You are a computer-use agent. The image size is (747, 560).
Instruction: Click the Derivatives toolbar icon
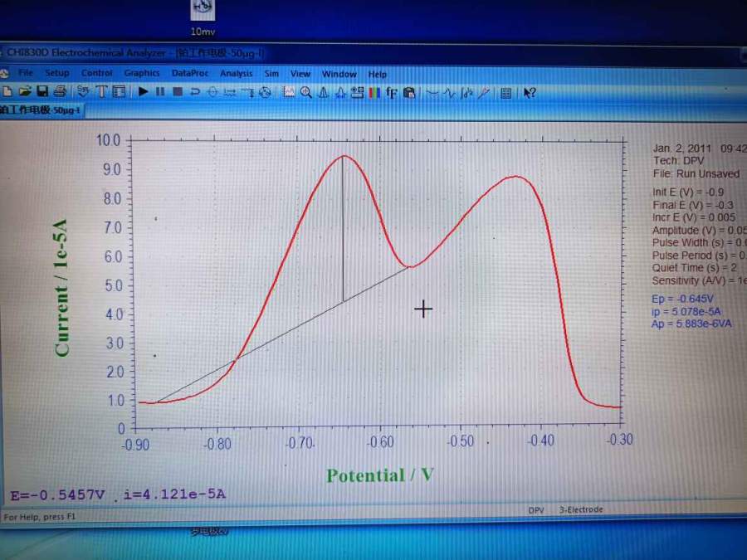click(450, 93)
